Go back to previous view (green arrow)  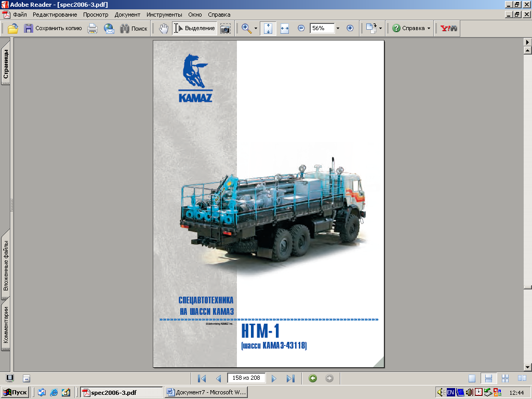[313, 378]
